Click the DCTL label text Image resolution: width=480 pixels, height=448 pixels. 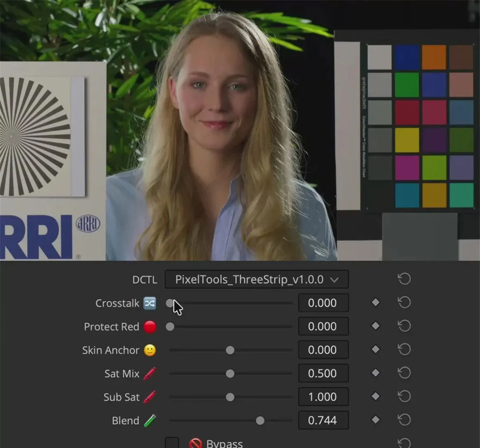coord(144,279)
